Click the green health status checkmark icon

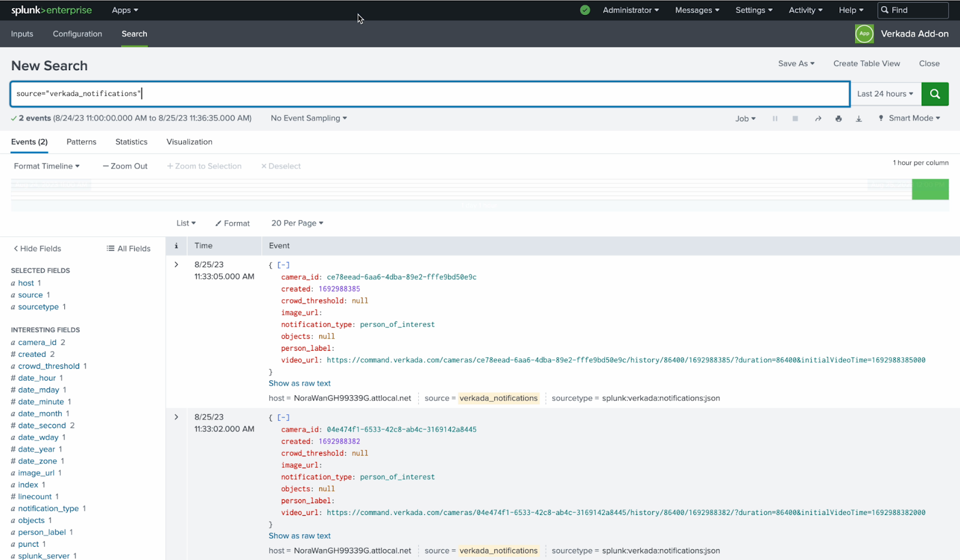(585, 10)
